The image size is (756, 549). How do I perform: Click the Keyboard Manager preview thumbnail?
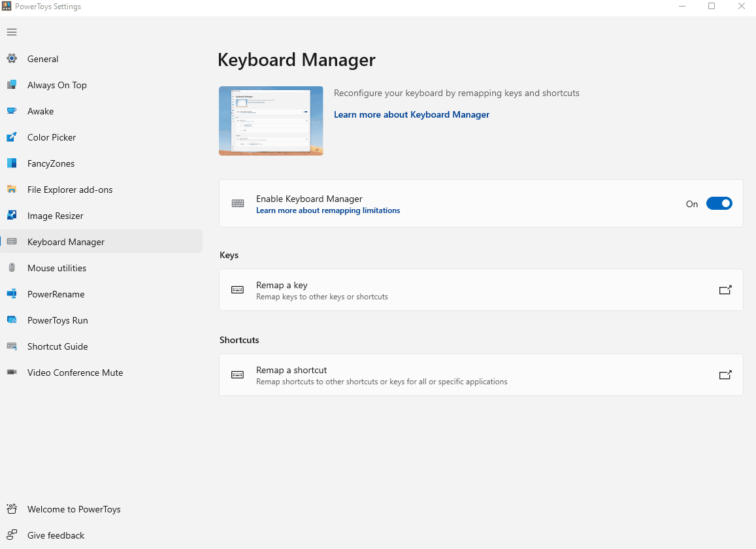(271, 120)
